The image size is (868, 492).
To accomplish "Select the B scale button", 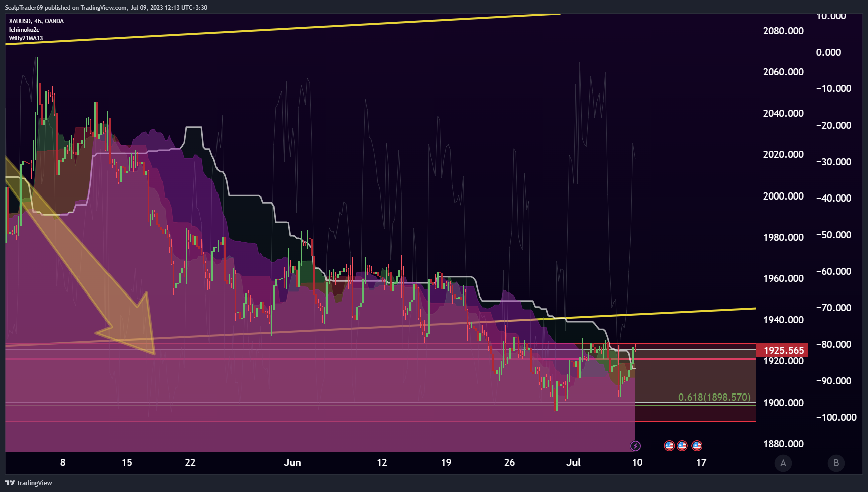I will pos(836,463).
